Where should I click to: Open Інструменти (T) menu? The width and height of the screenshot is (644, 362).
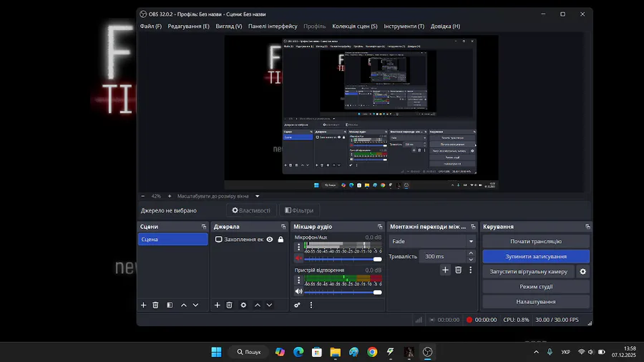pyautogui.click(x=404, y=26)
